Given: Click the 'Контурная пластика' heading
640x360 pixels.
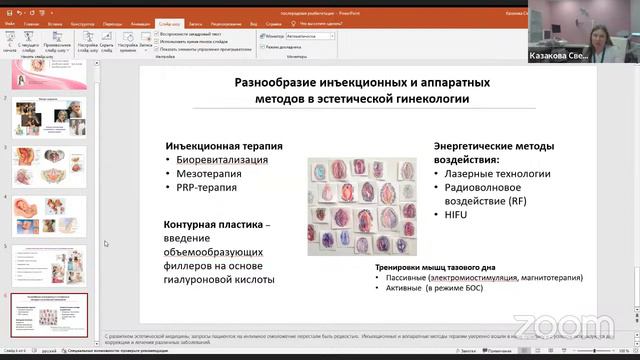Looking at the screenshot, I should (x=213, y=224).
